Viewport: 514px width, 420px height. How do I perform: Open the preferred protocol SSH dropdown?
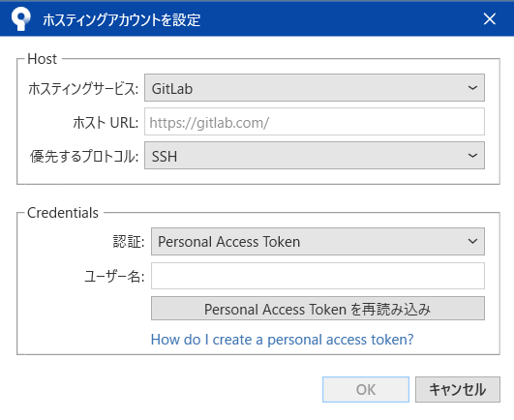click(315, 156)
